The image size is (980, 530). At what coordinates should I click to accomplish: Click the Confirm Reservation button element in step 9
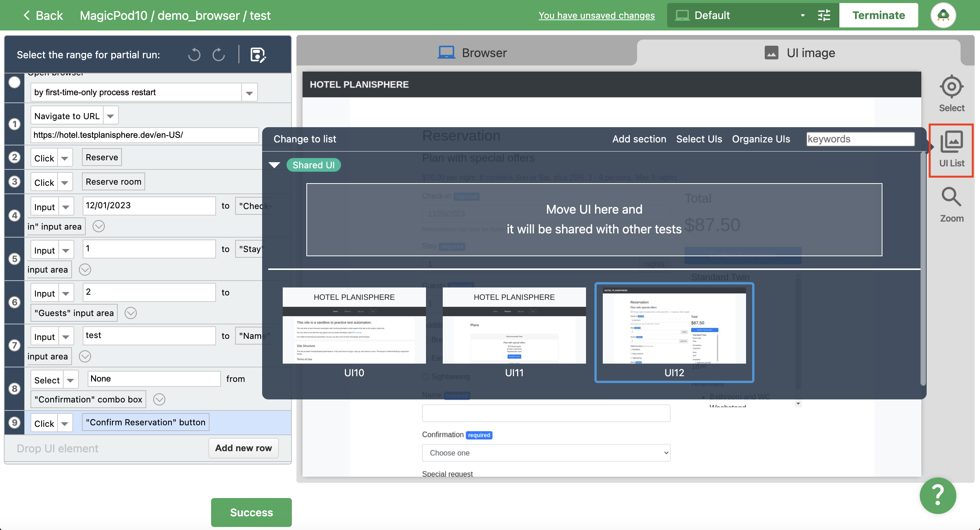coord(146,422)
